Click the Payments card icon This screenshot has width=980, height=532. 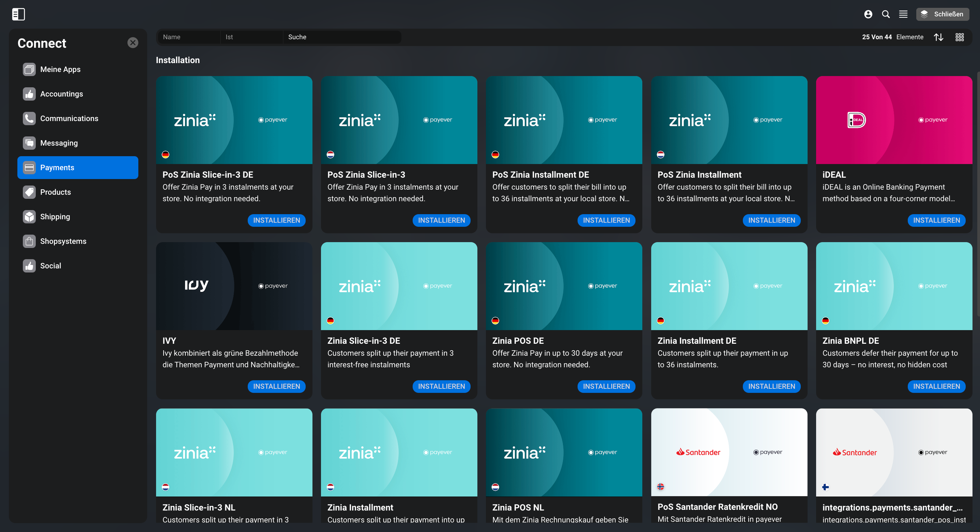(x=29, y=167)
